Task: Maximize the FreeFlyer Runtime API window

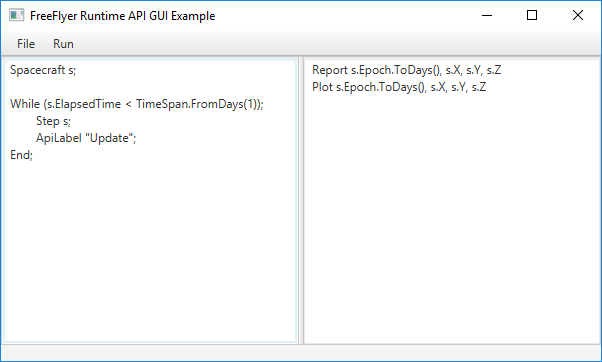Action: pyautogui.click(x=532, y=15)
